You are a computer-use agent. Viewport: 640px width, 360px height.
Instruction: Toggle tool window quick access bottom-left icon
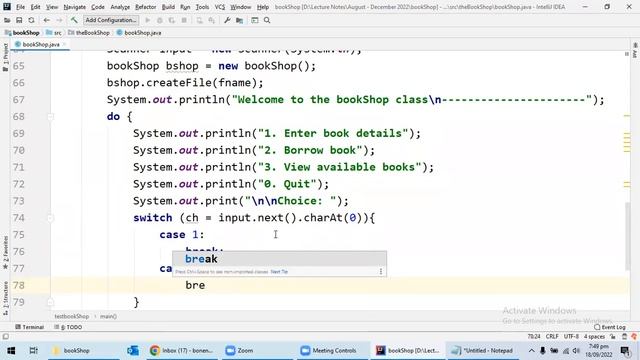6,336
